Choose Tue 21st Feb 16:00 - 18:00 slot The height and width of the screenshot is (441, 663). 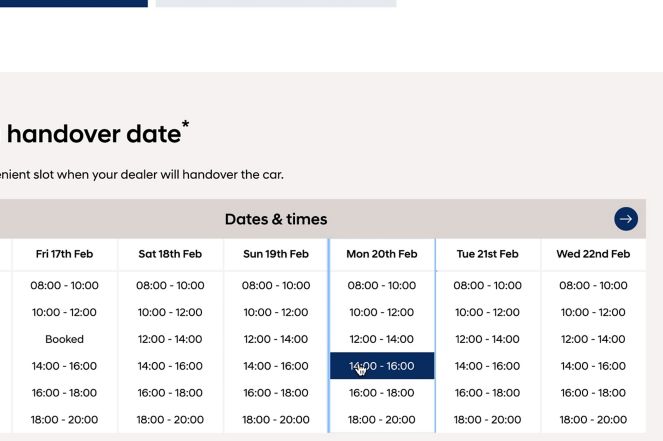pyautogui.click(x=488, y=393)
